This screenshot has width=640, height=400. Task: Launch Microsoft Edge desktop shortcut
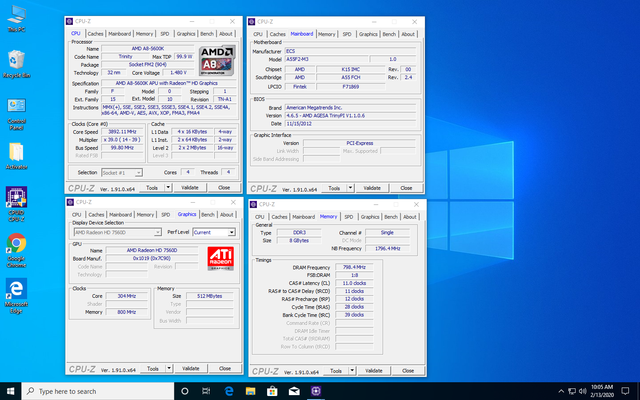pyautogui.click(x=16, y=296)
